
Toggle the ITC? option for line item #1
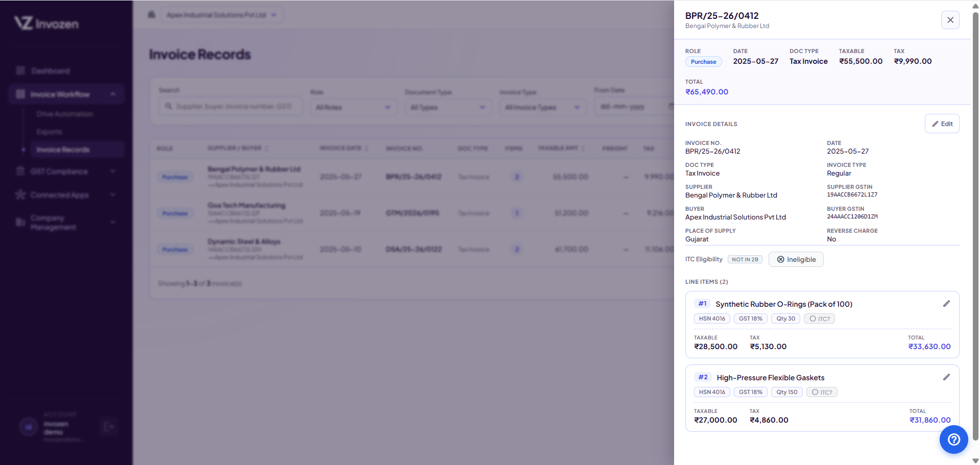click(x=819, y=319)
